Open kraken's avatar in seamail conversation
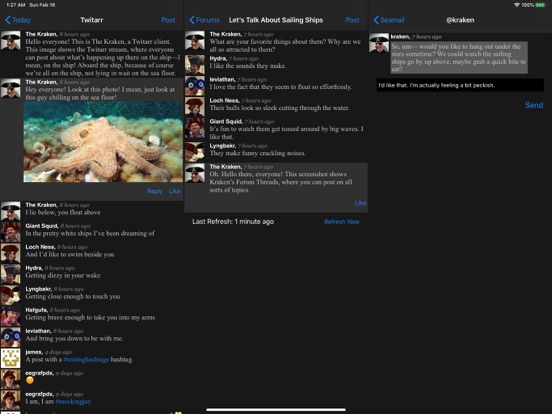This screenshot has width=552, height=414. (379, 43)
